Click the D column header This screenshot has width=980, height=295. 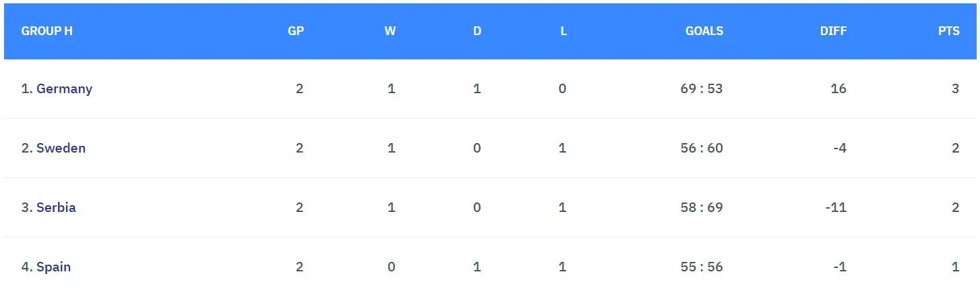(477, 31)
